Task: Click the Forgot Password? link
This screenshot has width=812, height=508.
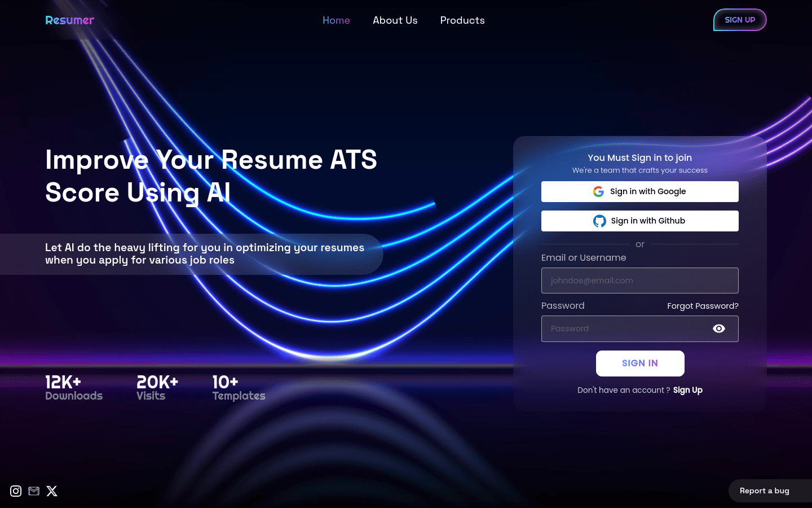Action: [702, 306]
